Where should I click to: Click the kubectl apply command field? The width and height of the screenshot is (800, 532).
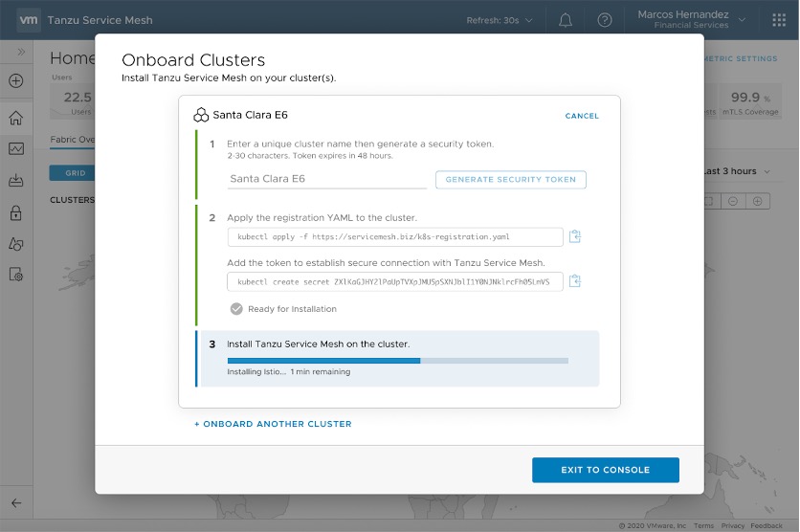395,236
